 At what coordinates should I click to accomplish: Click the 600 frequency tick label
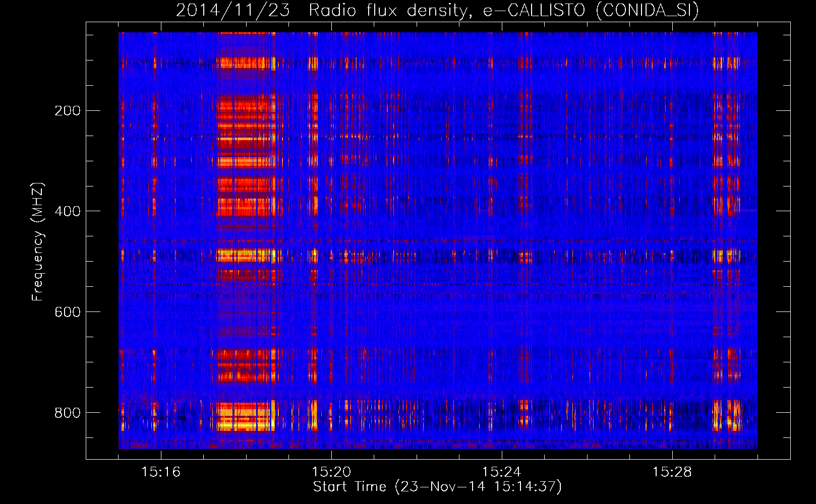tap(68, 312)
